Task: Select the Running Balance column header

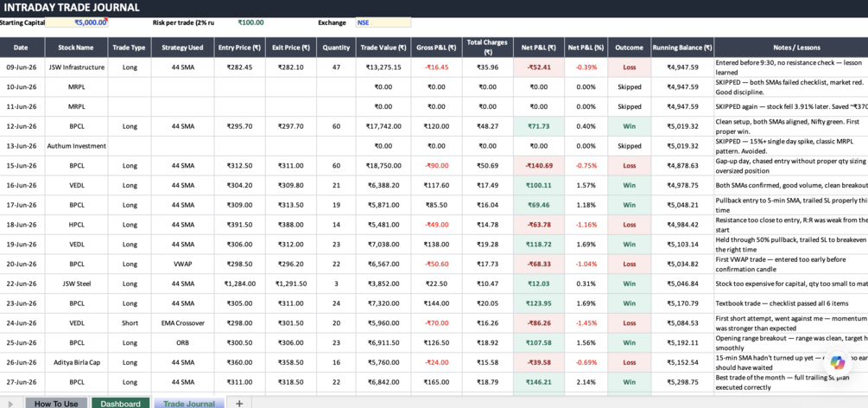Action: (682, 48)
